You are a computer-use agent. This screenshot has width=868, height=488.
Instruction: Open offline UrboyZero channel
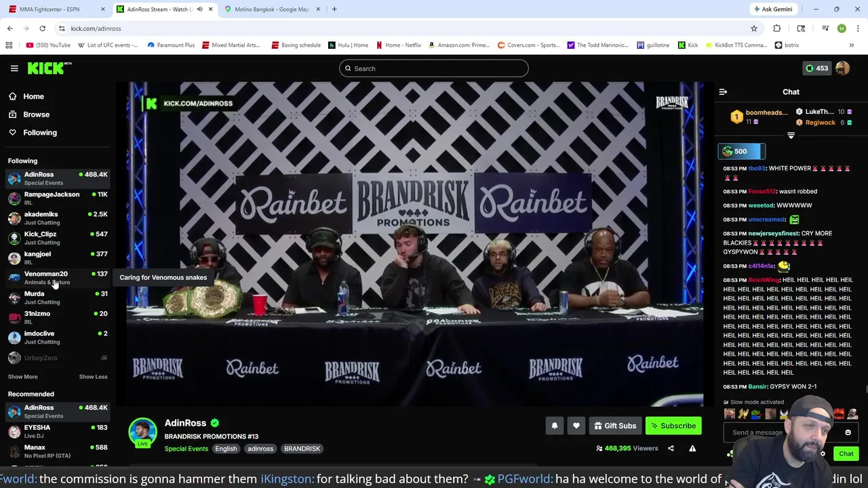(x=58, y=358)
